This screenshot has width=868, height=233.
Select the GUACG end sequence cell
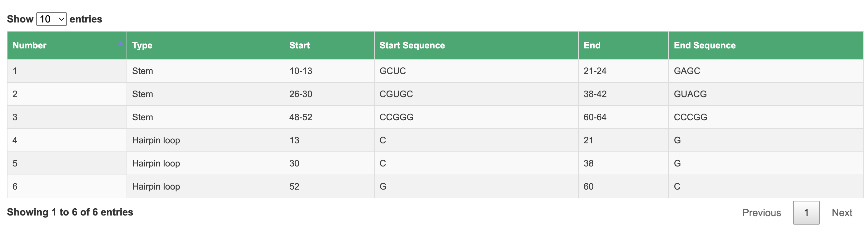tap(766, 94)
